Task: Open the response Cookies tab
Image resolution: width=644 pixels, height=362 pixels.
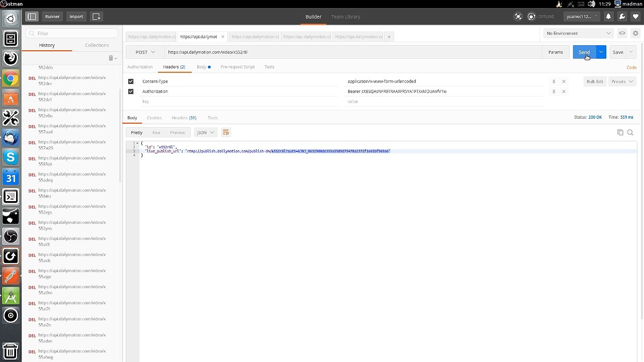Action: 154,118
